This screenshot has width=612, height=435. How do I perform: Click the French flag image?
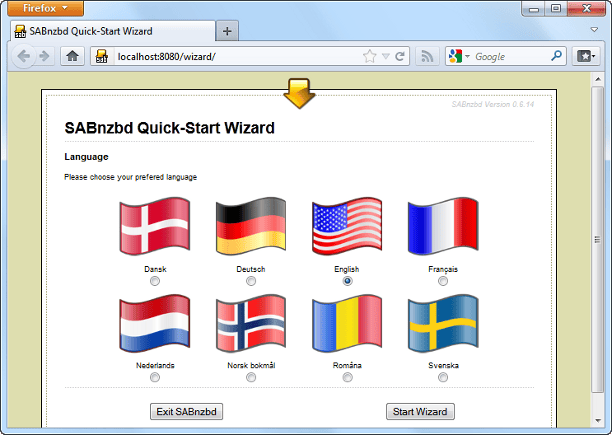(443, 226)
